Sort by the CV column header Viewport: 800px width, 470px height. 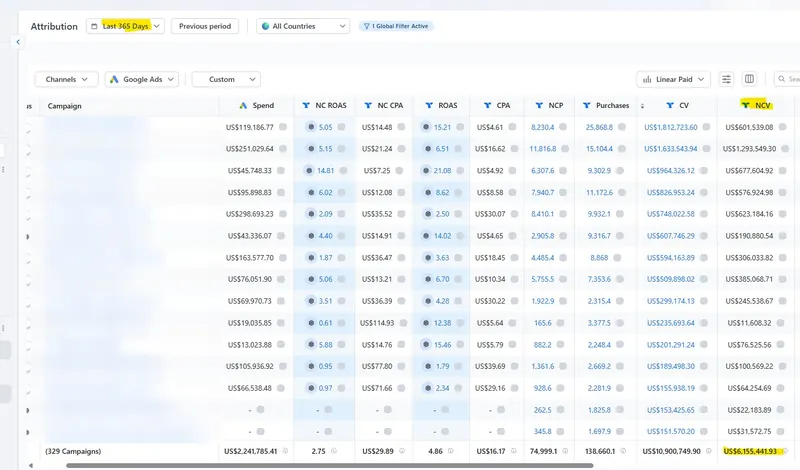tap(684, 106)
